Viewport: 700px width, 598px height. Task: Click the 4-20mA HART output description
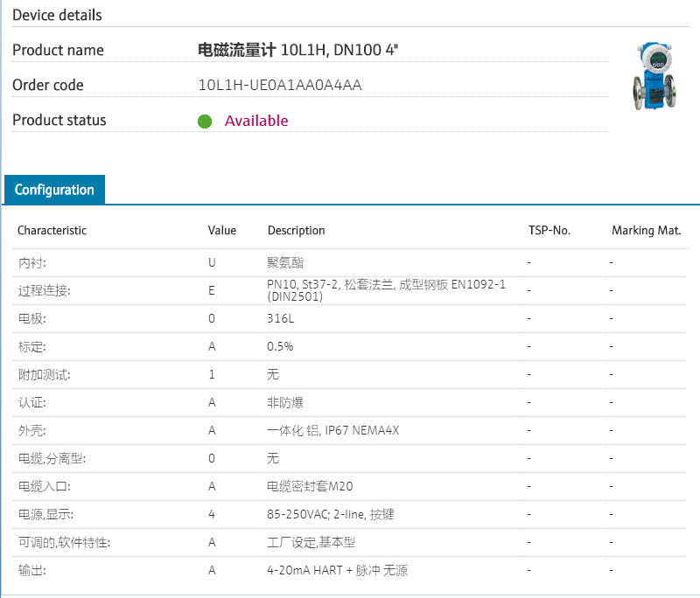pos(337,570)
